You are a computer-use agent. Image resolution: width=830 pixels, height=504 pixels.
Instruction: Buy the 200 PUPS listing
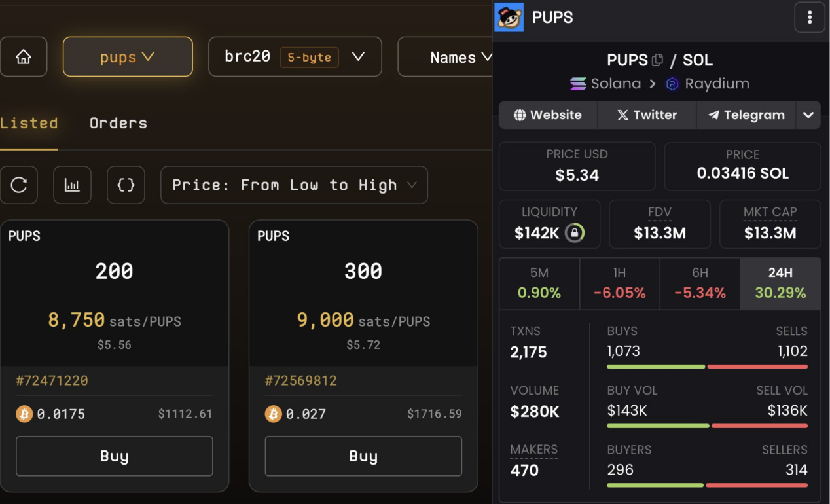pos(115,456)
